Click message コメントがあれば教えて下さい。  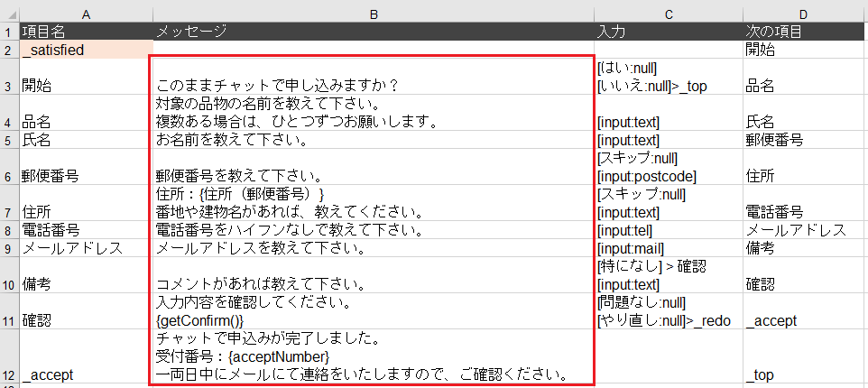coord(261,285)
